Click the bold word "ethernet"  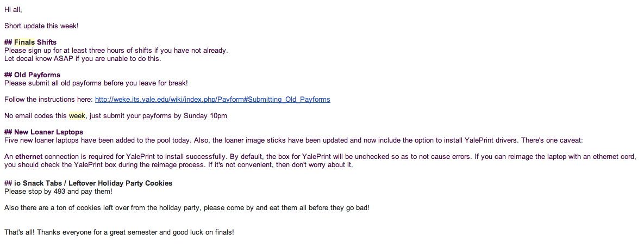(x=29, y=157)
